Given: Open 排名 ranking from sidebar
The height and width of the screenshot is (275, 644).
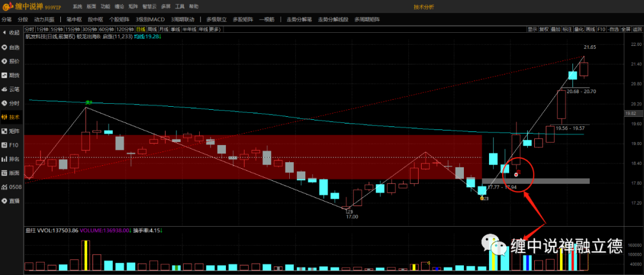Looking at the screenshot, I should [x=11, y=159].
